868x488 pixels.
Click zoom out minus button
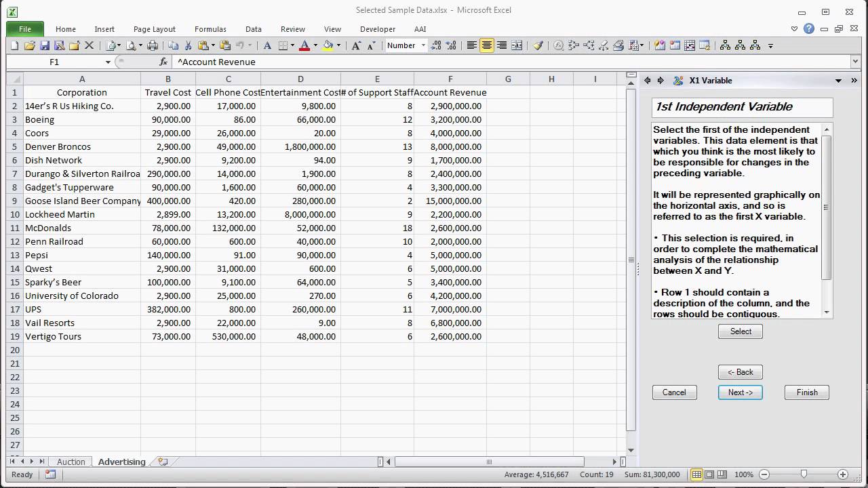pos(764,474)
